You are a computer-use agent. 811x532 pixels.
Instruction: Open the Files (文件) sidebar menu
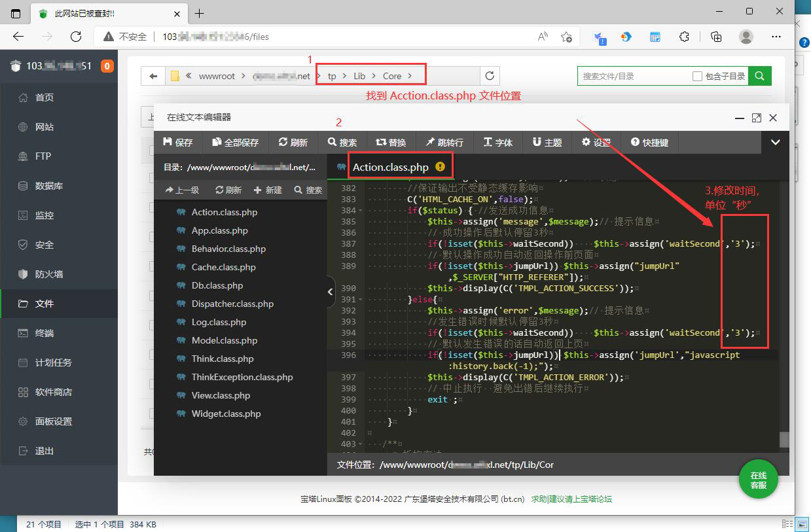pyautogui.click(x=59, y=304)
